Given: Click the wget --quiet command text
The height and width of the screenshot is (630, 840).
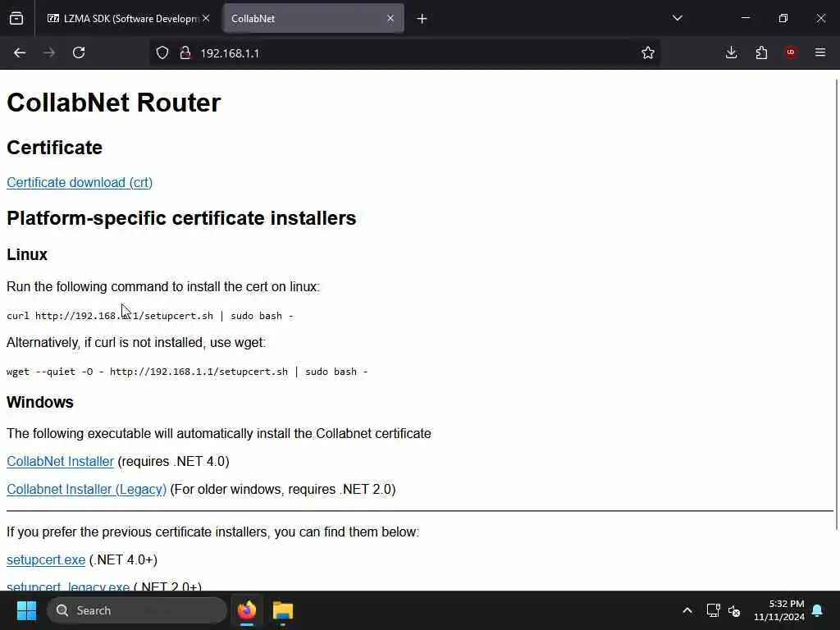Looking at the screenshot, I should click(x=187, y=372).
